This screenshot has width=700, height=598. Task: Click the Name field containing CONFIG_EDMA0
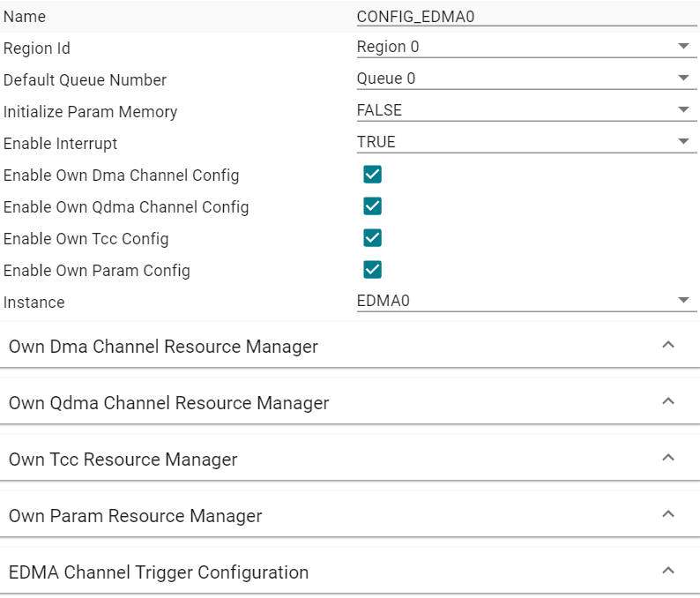520,16
